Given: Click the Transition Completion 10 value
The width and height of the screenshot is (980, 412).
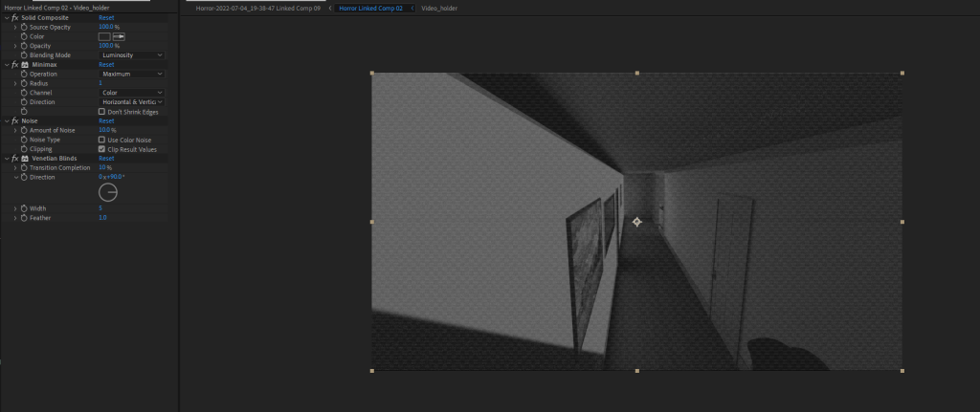Looking at the screenshot, I should click(x=102, y=168).
